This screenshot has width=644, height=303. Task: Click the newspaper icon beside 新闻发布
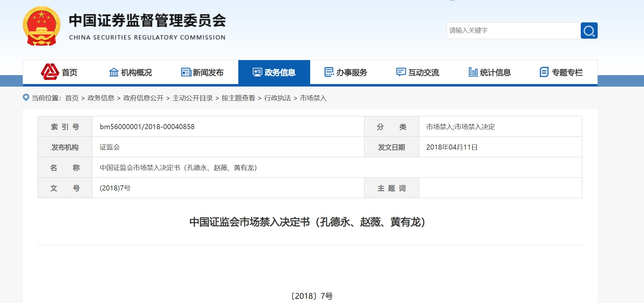point(186,72)
